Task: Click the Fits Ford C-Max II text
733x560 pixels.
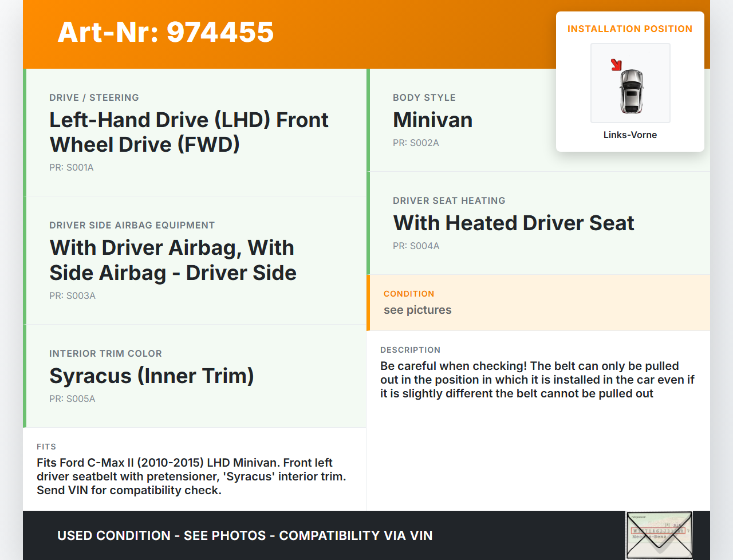Action: click(x=191, y=476)
